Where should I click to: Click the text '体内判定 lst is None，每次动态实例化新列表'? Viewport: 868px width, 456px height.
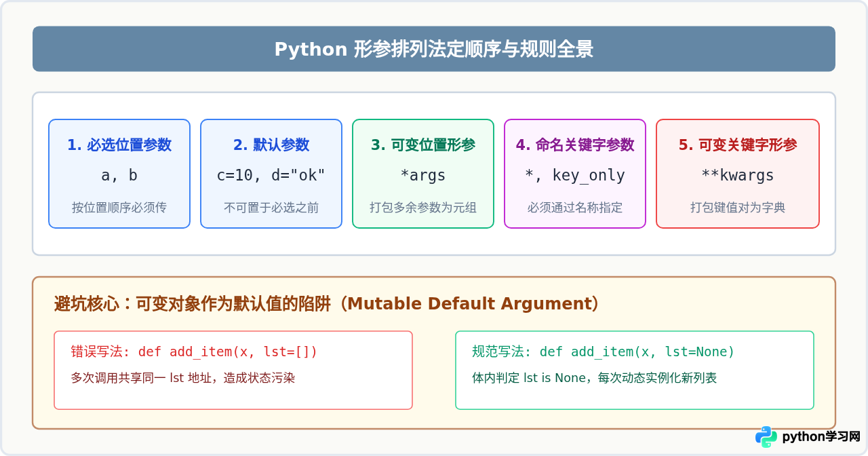point(595,377)
